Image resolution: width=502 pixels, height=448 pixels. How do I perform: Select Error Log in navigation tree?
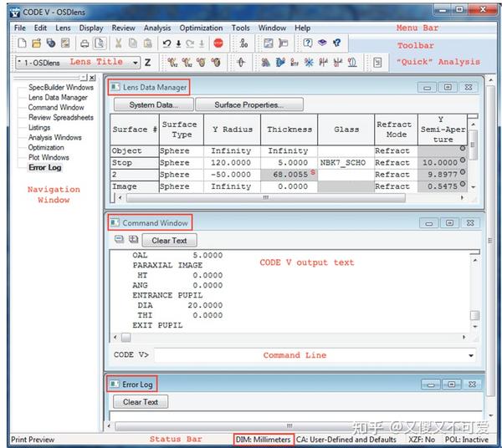pyautogui.click(x=45, y=167)
